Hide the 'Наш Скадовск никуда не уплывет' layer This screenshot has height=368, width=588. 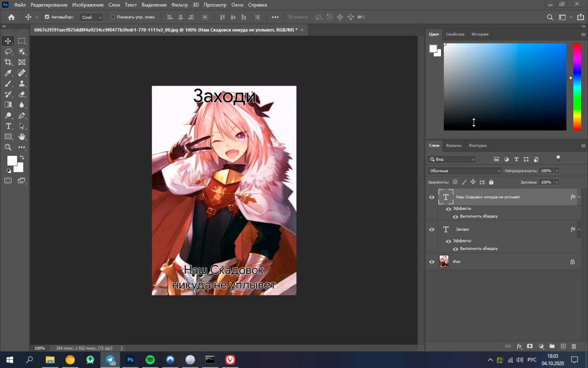click(x=432, y=197)
